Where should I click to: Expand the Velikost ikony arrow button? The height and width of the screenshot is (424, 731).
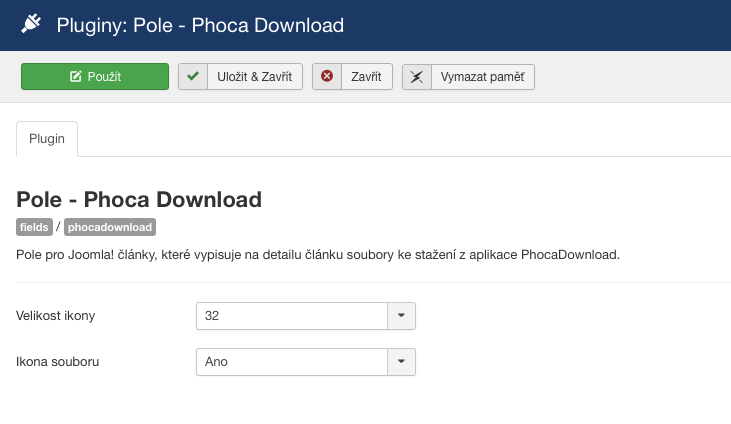401,316
